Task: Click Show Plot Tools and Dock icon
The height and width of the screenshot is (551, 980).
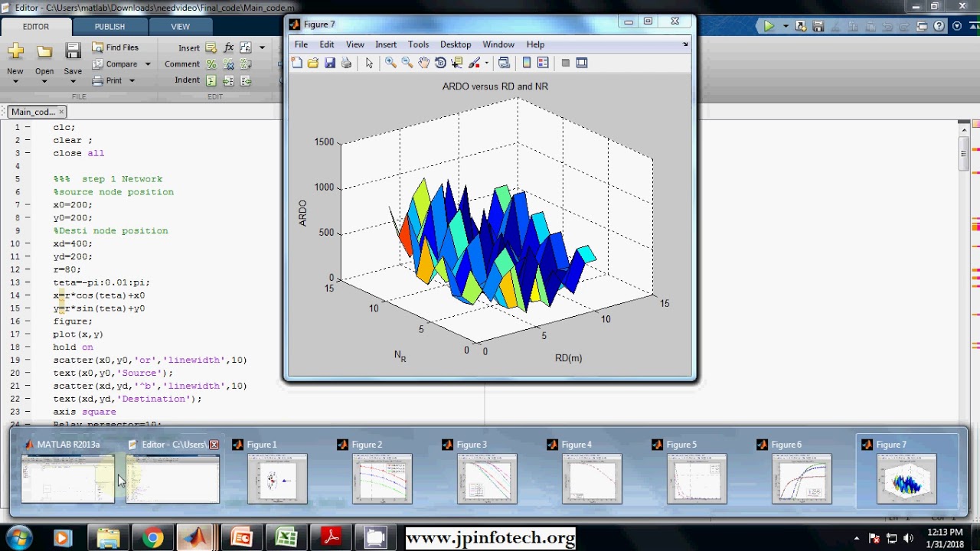Action: 582,63
